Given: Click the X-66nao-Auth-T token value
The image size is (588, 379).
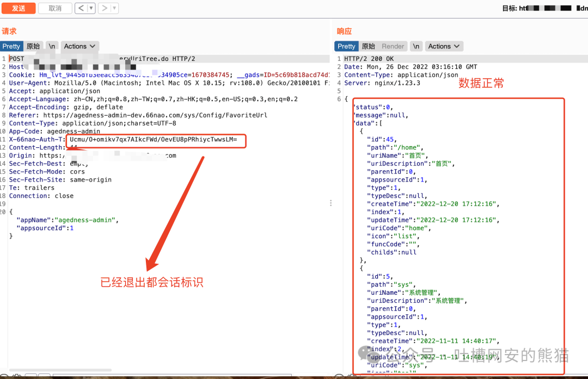Looking at the screenshot, I should click(x=154, y=139).
